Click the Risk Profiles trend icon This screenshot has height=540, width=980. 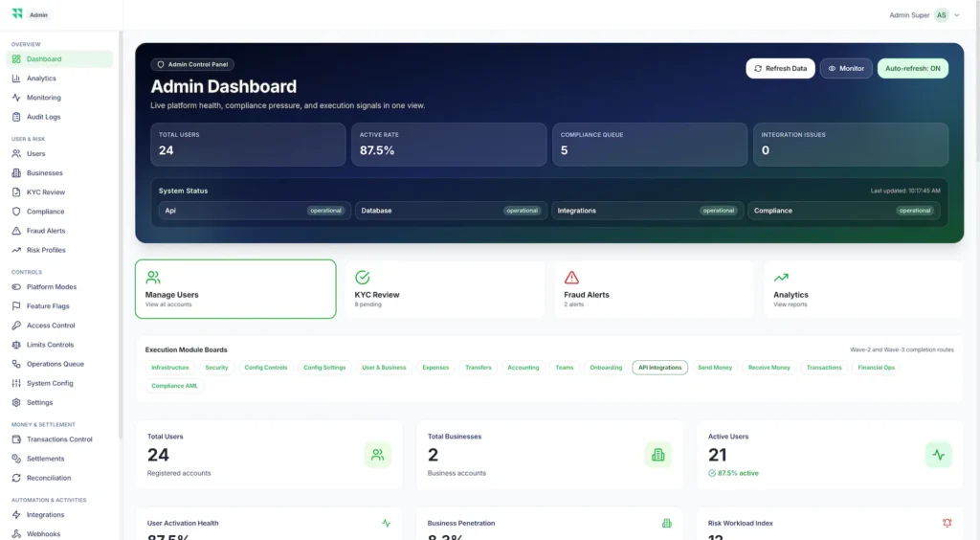pyautogui.click(x=16, y=250)
